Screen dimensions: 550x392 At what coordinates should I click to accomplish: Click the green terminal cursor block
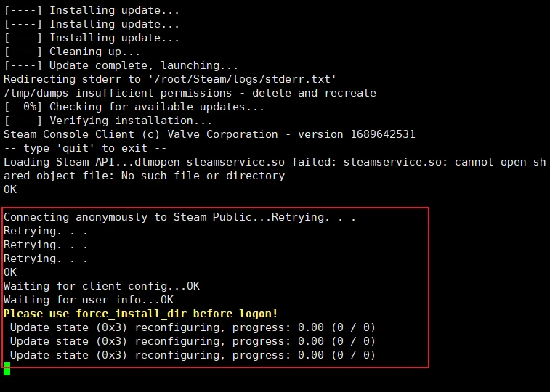click(x=7, y=369)
